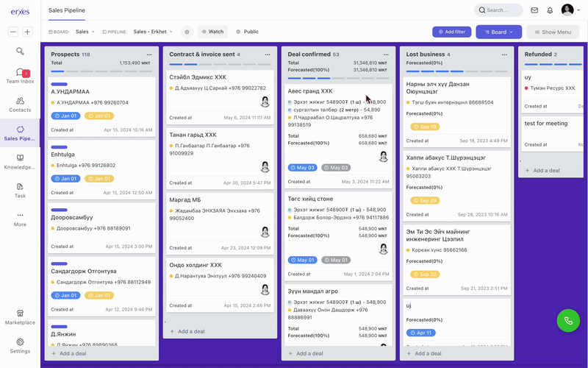
Task: Click assignee avatar on Маргад МБ card
Action: pos(265,232)
